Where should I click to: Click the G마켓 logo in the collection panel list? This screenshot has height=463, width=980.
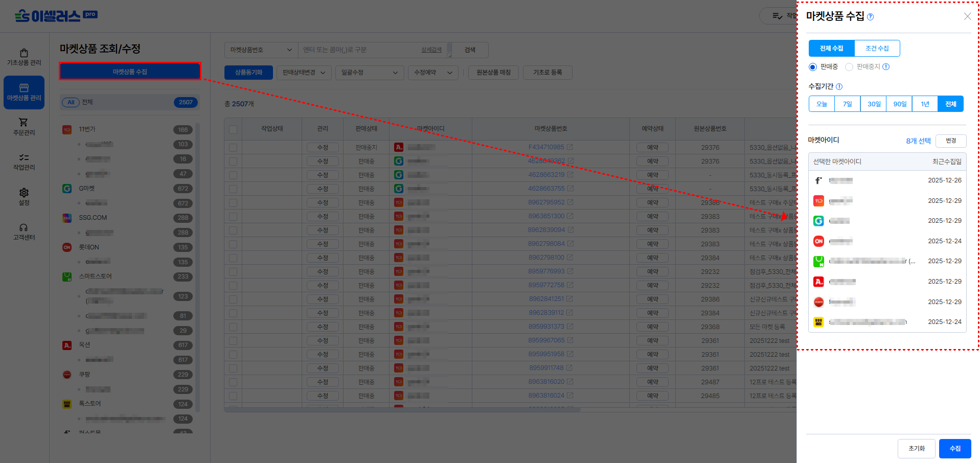click(818, 221)
